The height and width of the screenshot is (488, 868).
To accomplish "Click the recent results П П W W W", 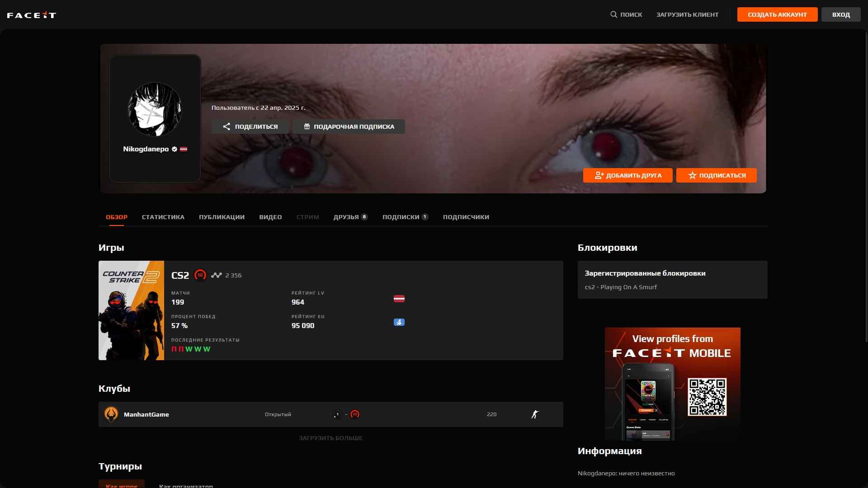I will [x=191, y=349].
